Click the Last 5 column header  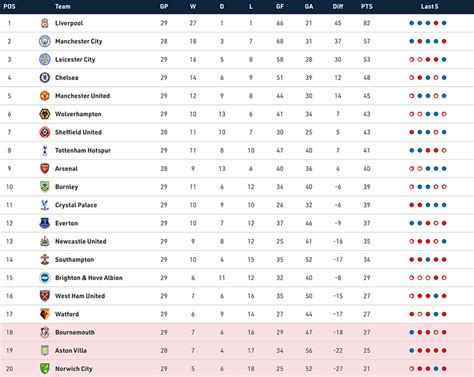(429, 6)
